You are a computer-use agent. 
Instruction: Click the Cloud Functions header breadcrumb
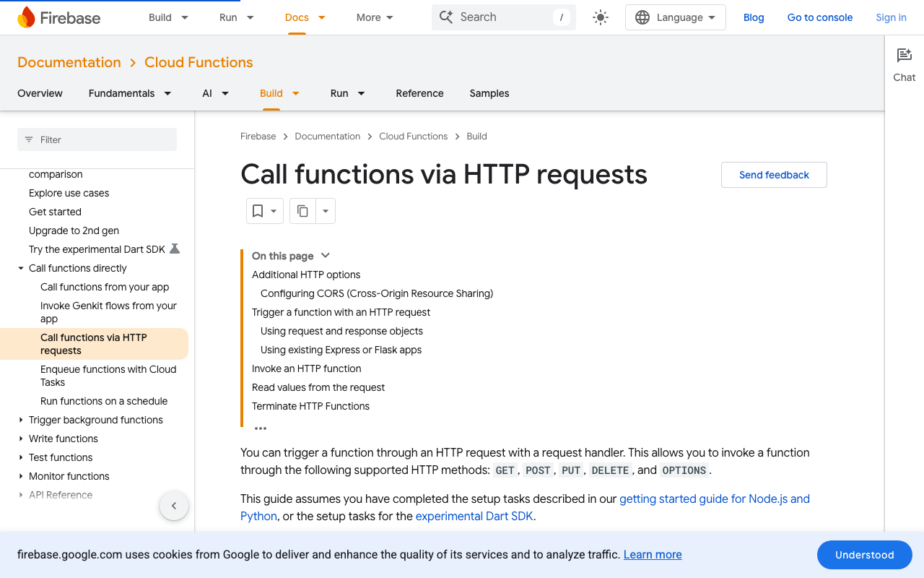click(x=199, y=62)
